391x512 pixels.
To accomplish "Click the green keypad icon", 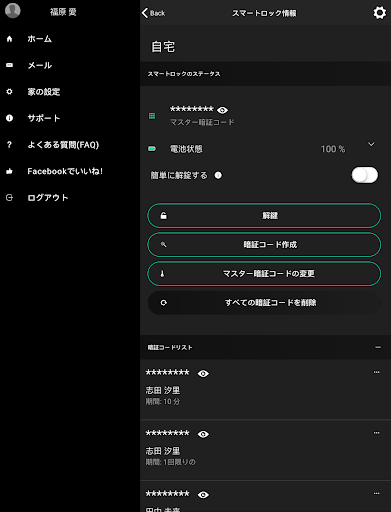I will [152, 116].
